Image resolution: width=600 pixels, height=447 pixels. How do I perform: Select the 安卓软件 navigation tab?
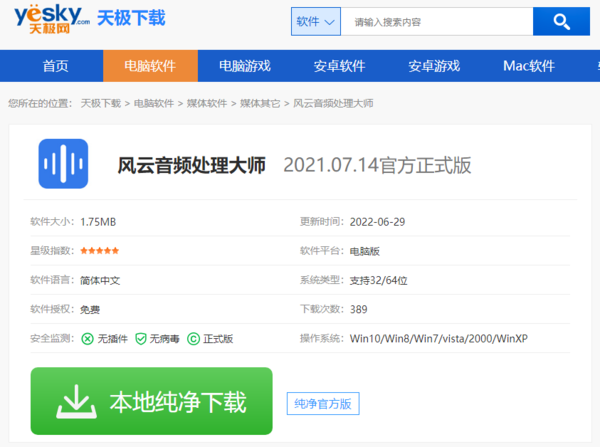click(x=339, y=66)
